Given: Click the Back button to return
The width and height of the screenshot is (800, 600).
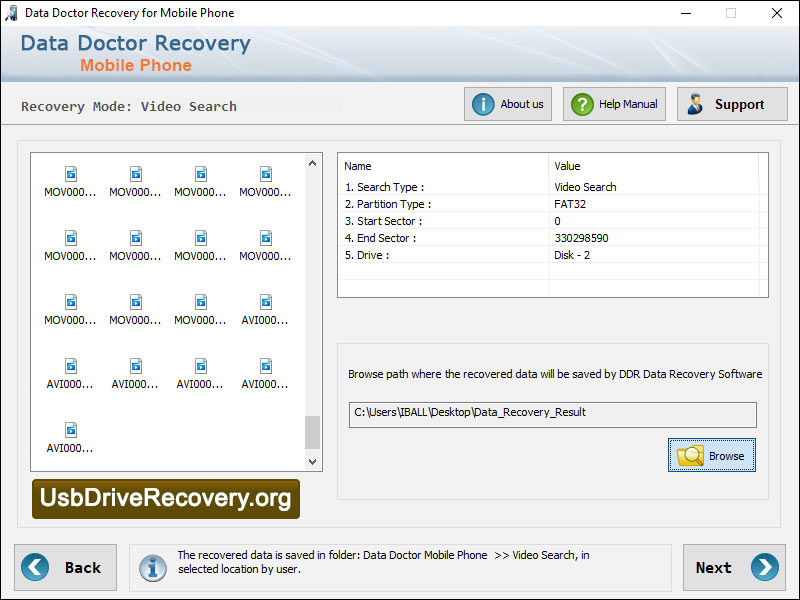Looking at the screenshot, I should [65, 567].
